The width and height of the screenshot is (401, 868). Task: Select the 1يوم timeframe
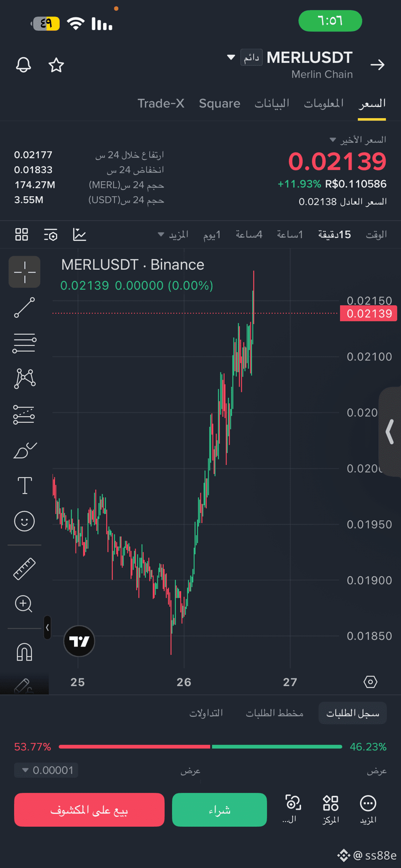point(212,235)
